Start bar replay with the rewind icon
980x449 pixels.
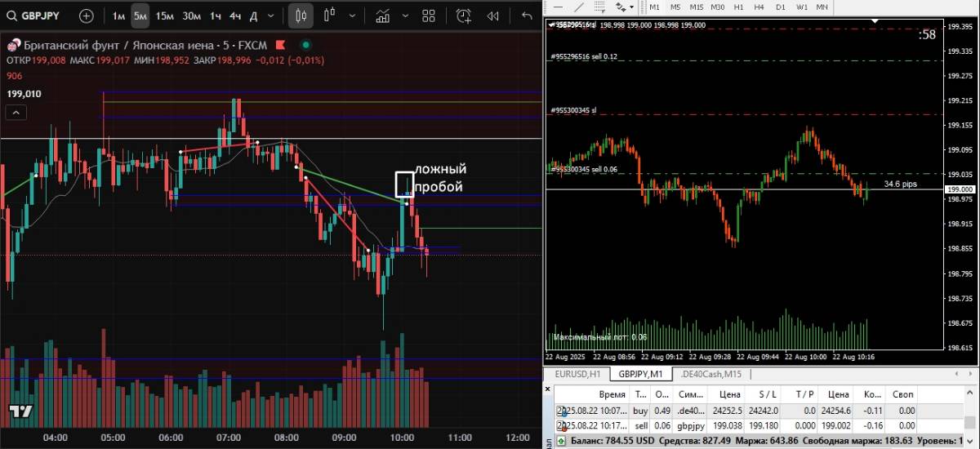(x=492, y=16)
